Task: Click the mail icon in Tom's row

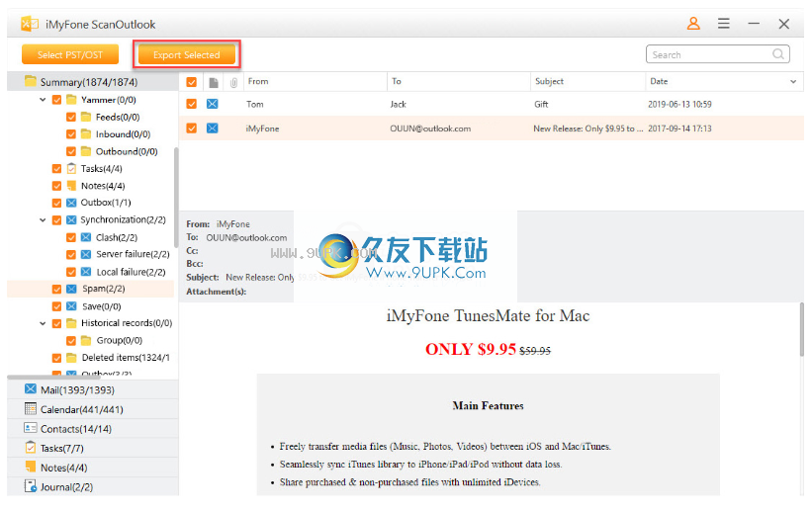Action: (x=213, y=104)
